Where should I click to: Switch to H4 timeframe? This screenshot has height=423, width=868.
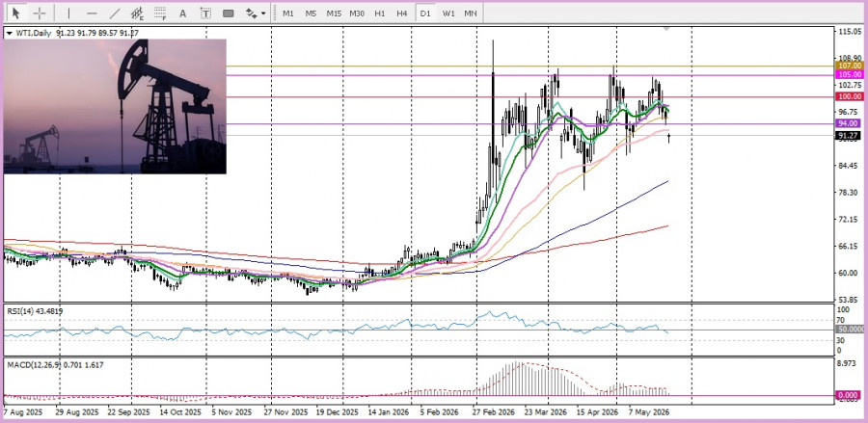tap(402, 13)
